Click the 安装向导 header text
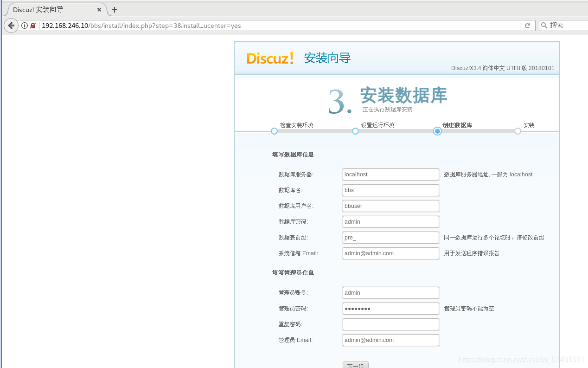This screenshot has width=588, height=368. click(327, 58)
